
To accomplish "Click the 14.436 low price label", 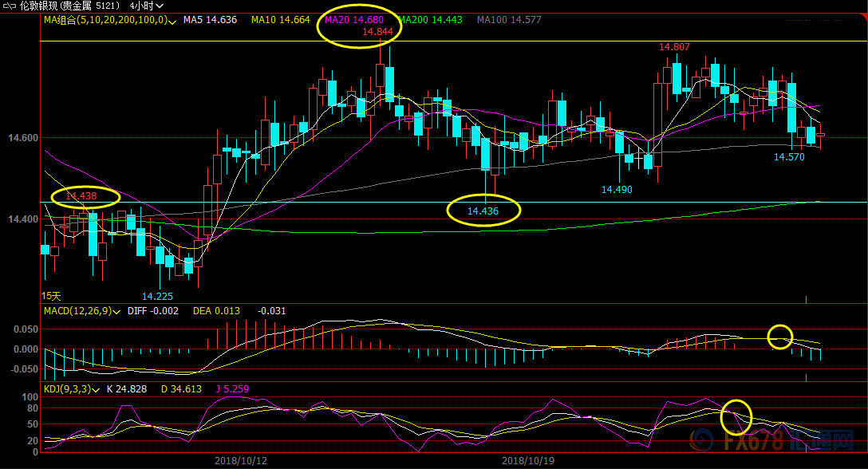I will 483,211.
